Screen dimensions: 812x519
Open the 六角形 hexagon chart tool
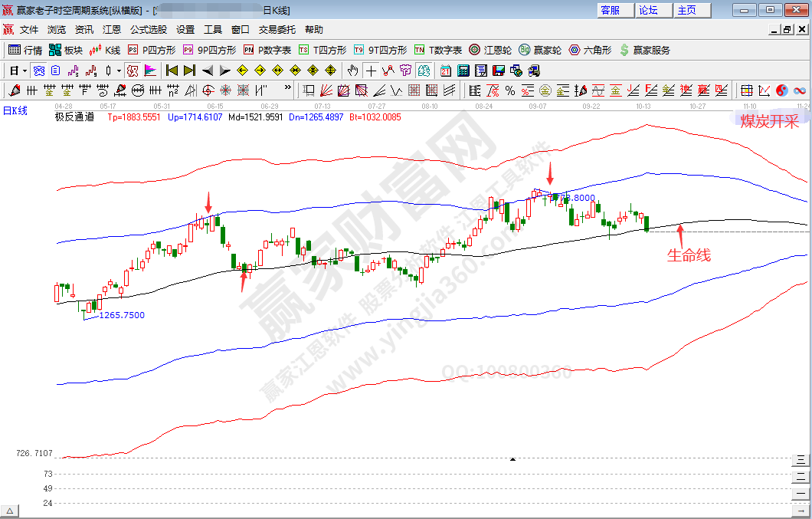click(x=589, y=50)
